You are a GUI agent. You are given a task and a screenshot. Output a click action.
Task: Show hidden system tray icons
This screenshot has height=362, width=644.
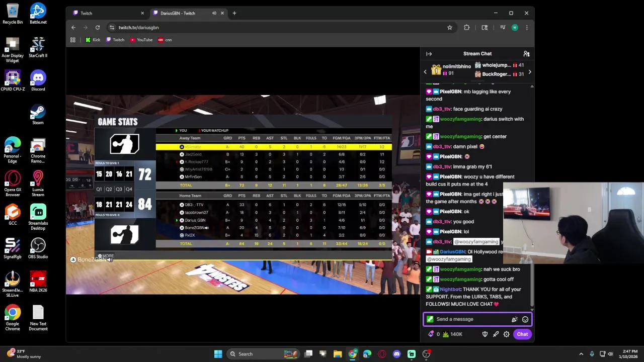click(x=581, y=354)
